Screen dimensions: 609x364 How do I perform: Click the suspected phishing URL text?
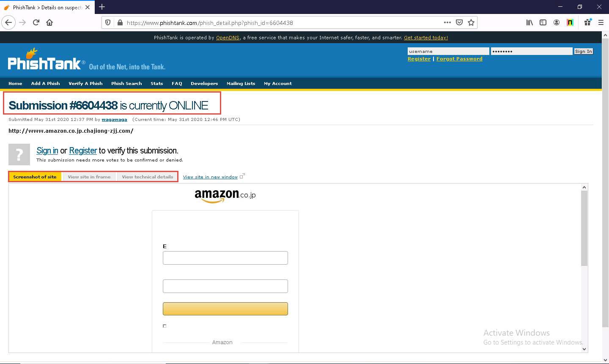71,131
